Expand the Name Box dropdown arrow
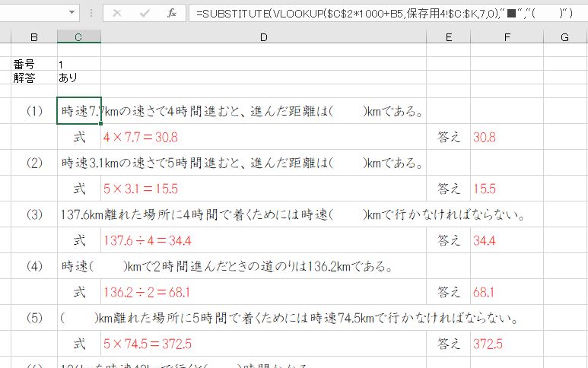 click(72, 13)
